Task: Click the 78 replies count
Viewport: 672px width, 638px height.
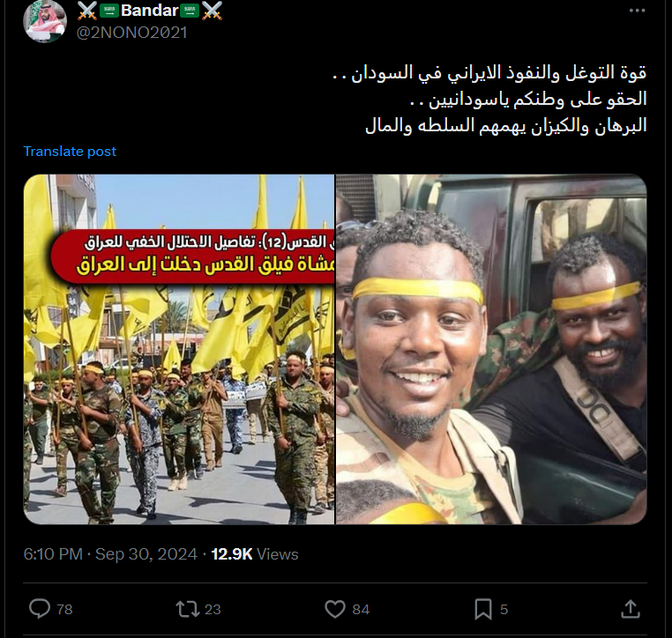Action: [64, 609]
